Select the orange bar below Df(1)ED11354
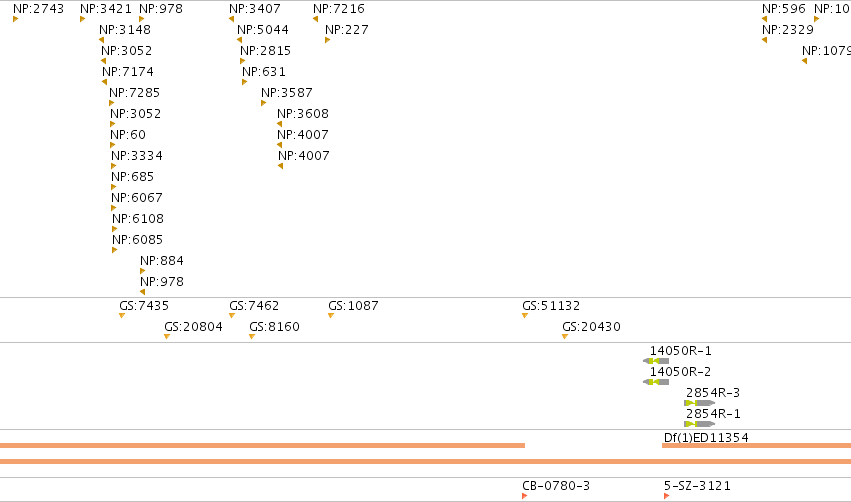 pos(757,446)
